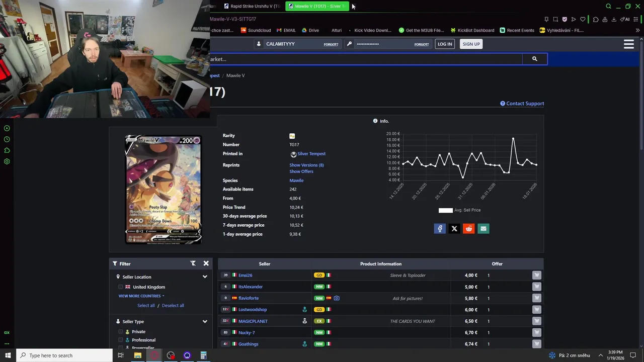Share card on Facebook
This screenshot has width=644, height=362.
440,229
